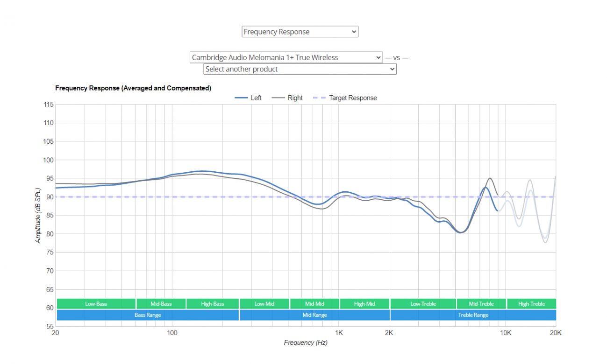Click the Mid-Treble green band label
The width and height of the screenshot is (607, 364).
pos(481,304)
